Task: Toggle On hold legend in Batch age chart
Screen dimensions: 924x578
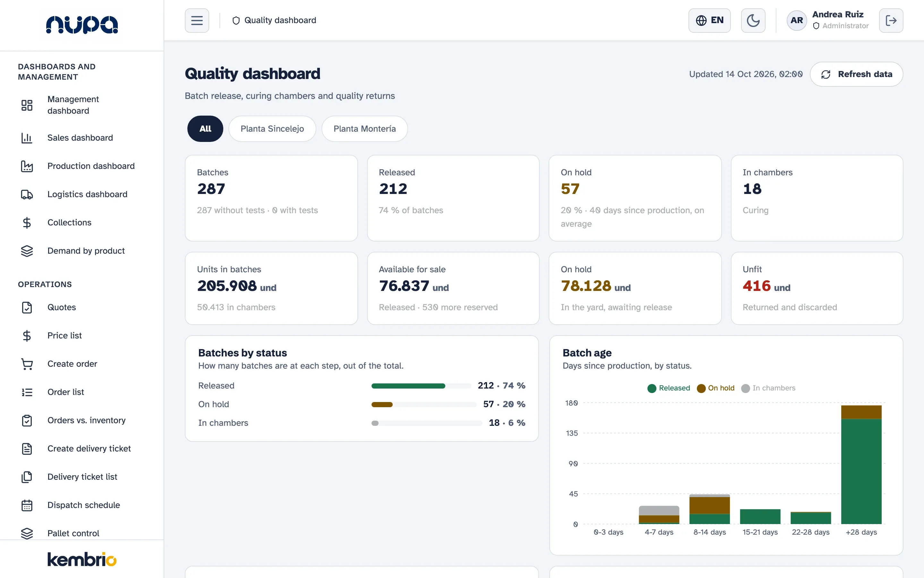Action: click(715, 388)
